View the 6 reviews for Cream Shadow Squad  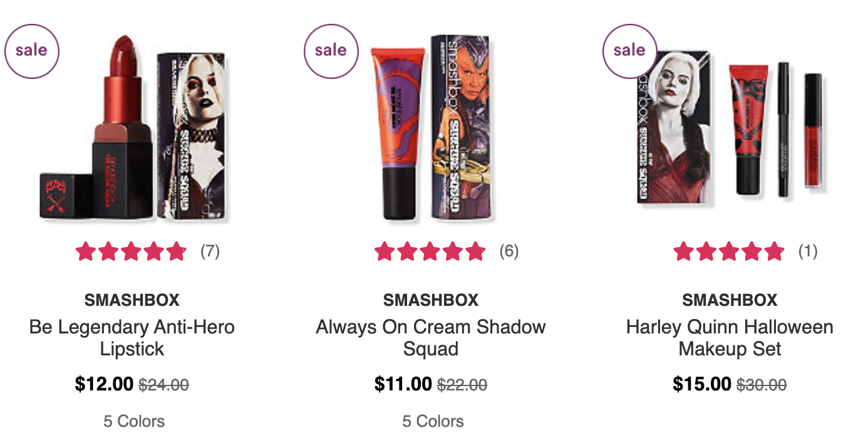(509, 251)
